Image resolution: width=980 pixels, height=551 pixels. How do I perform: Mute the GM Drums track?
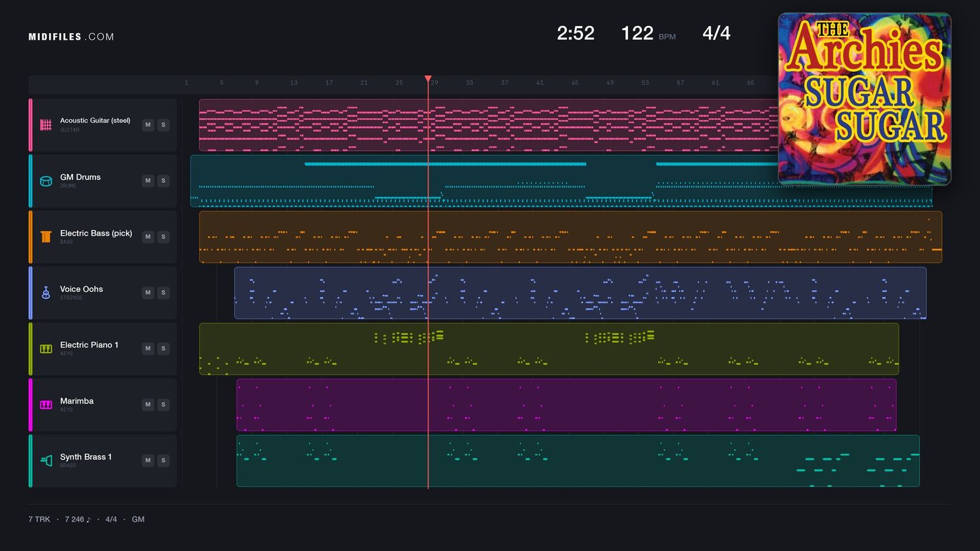tap(148, 181)
